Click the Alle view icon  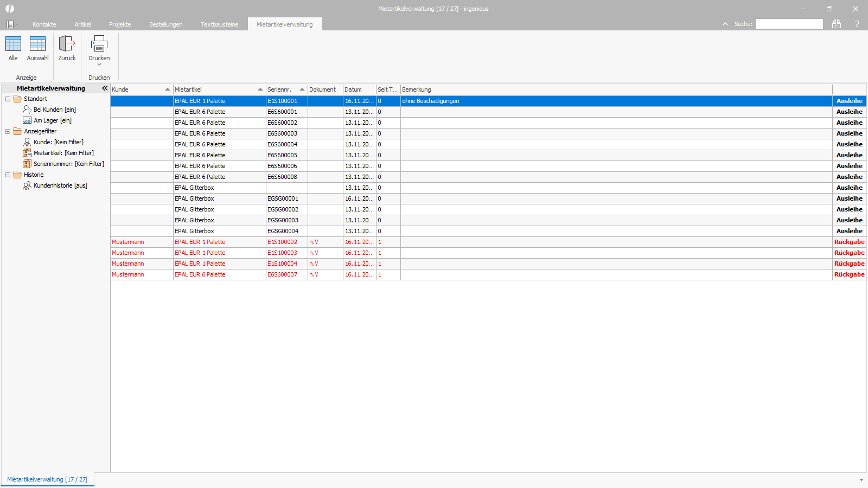point(13,44)
